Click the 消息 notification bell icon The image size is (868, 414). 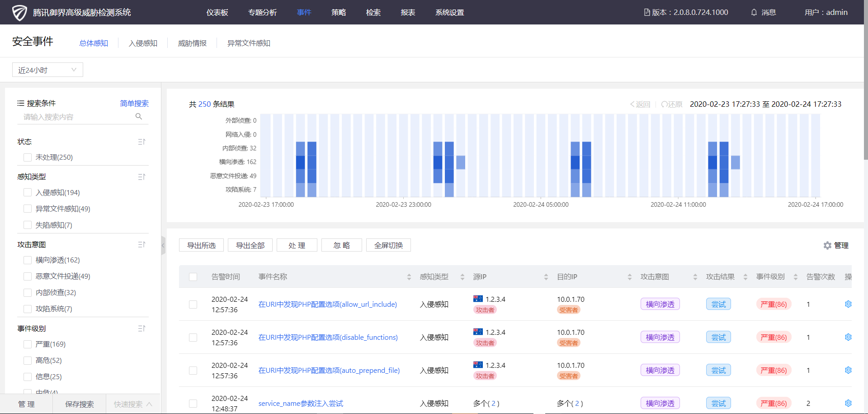tap(754, 12)
